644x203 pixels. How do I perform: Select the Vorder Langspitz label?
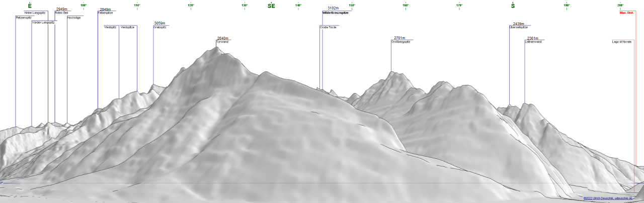coord(43,23)
